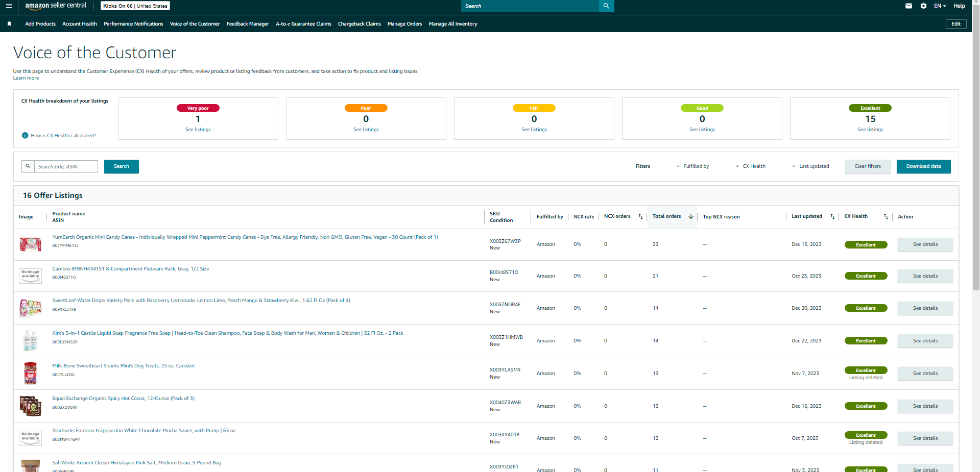Click Download data button
Screen dimensions: 980x472
923,166
